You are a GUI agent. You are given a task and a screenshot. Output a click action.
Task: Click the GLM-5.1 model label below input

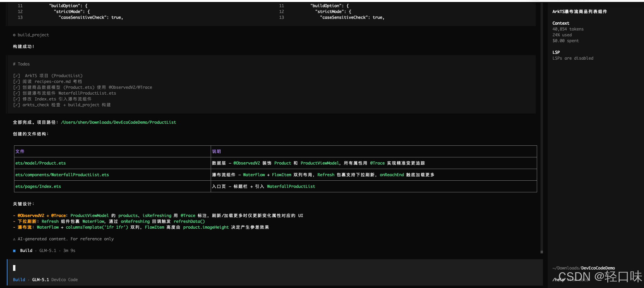pos(40,280)
